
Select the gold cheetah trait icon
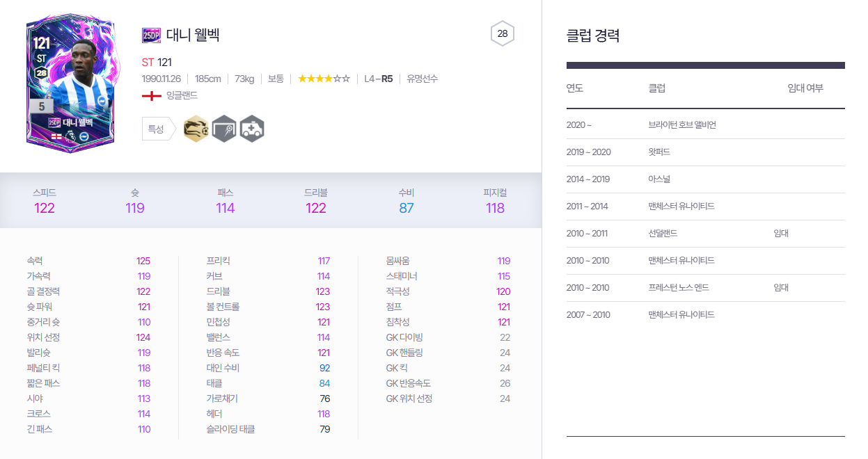coord(196,129)
